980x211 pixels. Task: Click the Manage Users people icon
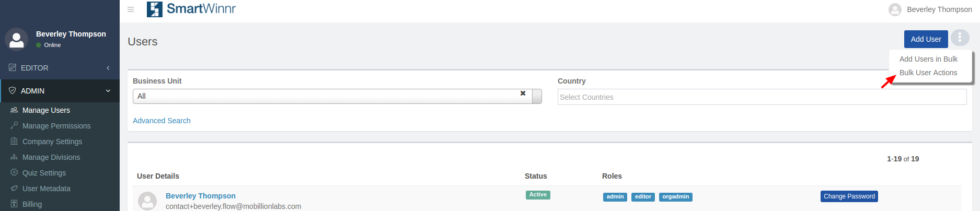point(14,110)
